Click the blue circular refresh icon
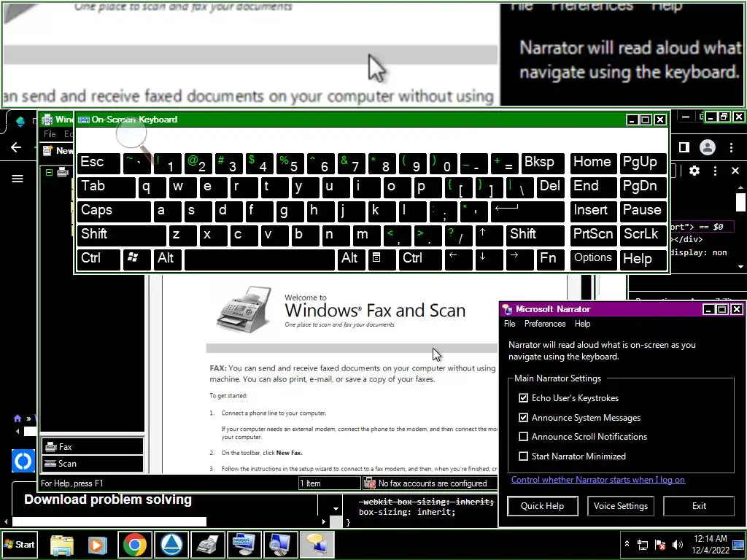This screenshot has height=560, width=747. pyautogui.click(x=23, y=461)
